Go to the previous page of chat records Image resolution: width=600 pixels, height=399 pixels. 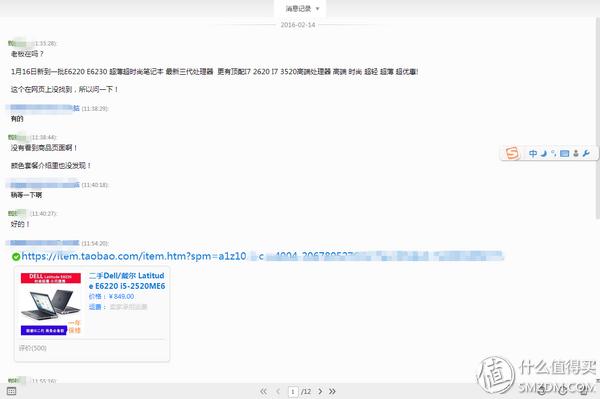(278, 391)
